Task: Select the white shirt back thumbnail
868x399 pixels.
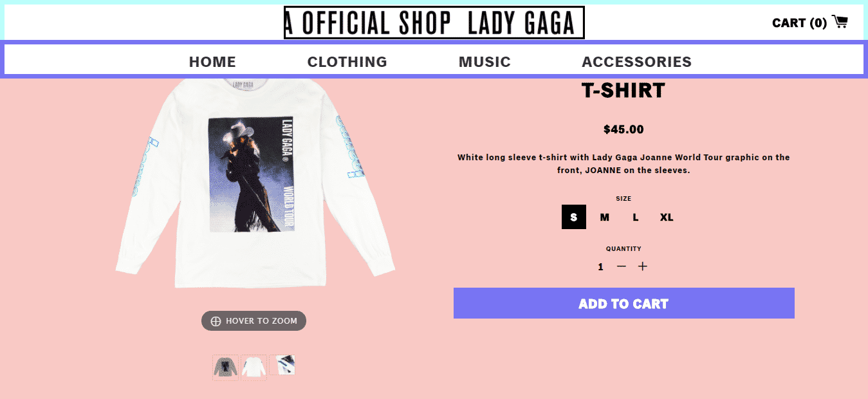Action: coord(254,367)
